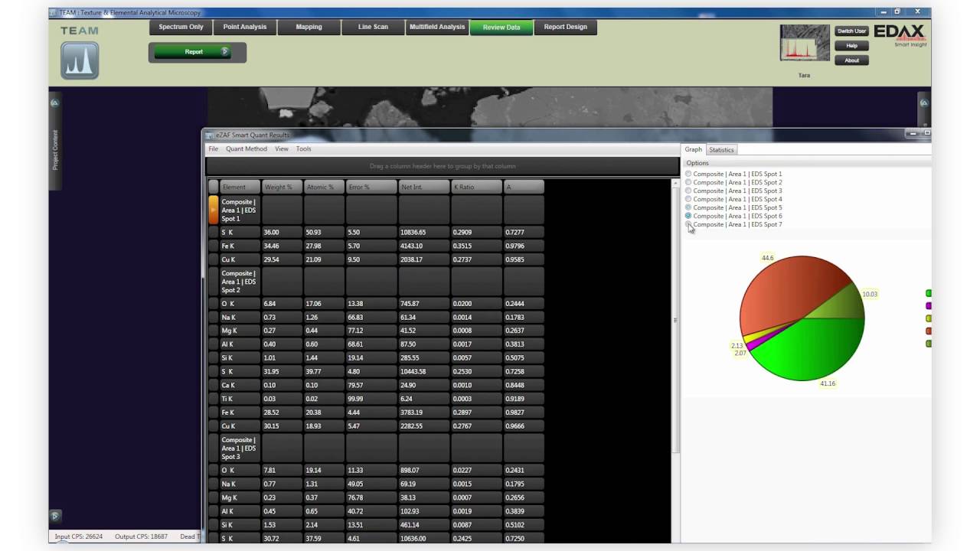Switch to the Statistics tab
The height and width of the screenshot is (551, 980).
coord(721,149)
